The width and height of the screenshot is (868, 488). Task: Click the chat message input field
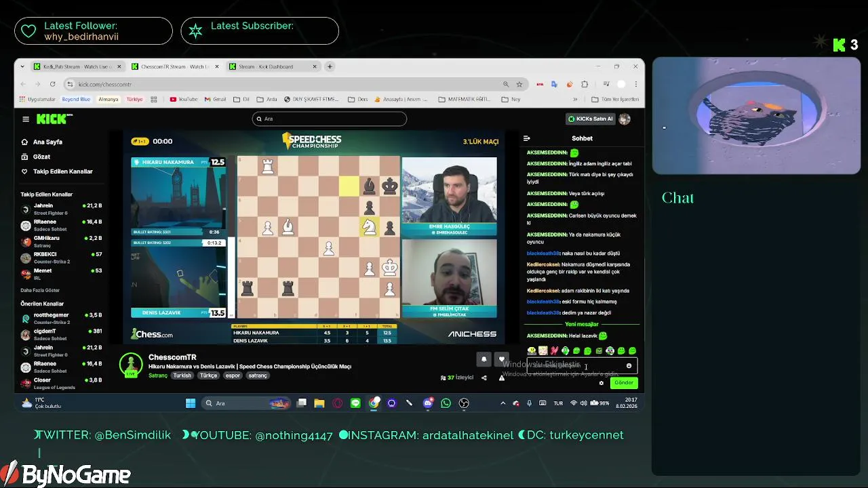pos(582,366)
